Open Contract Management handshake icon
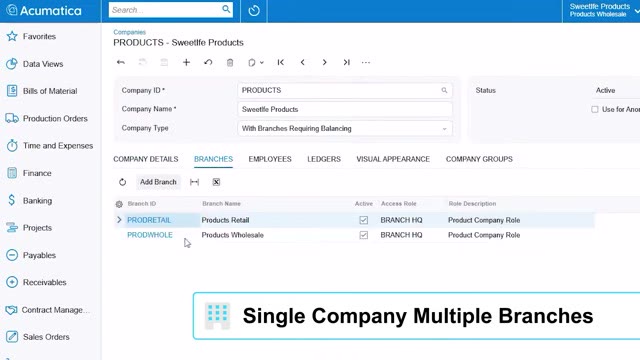Image resolution: width=640 pixels, height=360 pixels. (11, 310)
